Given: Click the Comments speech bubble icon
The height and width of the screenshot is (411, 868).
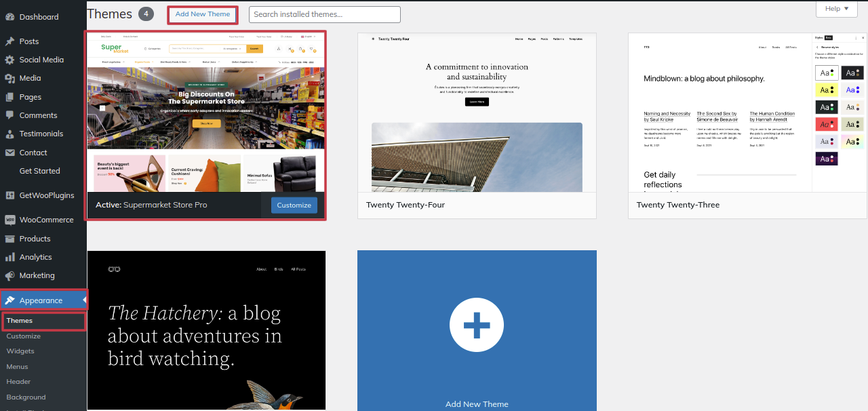Looking at the screenshot, I should coord(9,115).
